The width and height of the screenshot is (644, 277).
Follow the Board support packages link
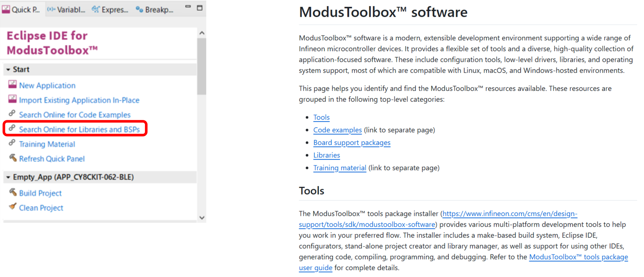click(352, 142)
